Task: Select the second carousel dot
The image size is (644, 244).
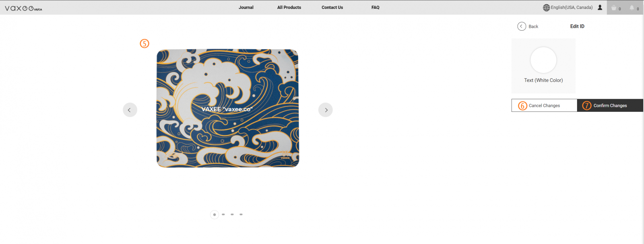Action: coord(223,215)
